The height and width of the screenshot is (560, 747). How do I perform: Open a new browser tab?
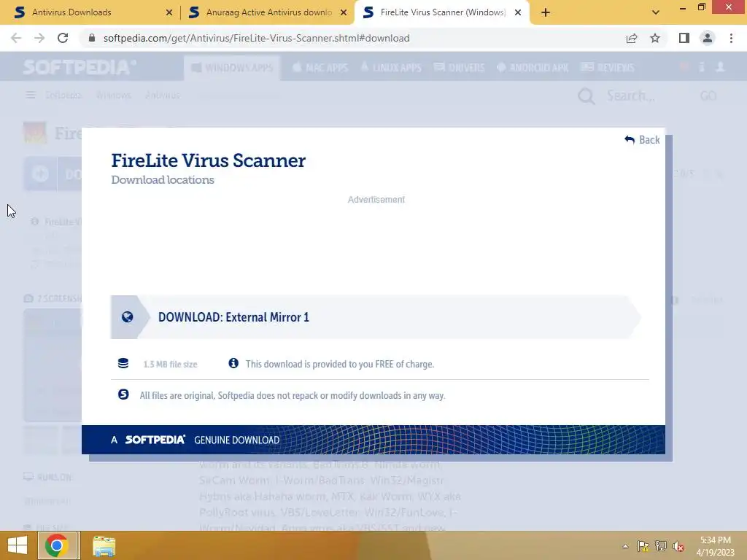click(546, 13)
